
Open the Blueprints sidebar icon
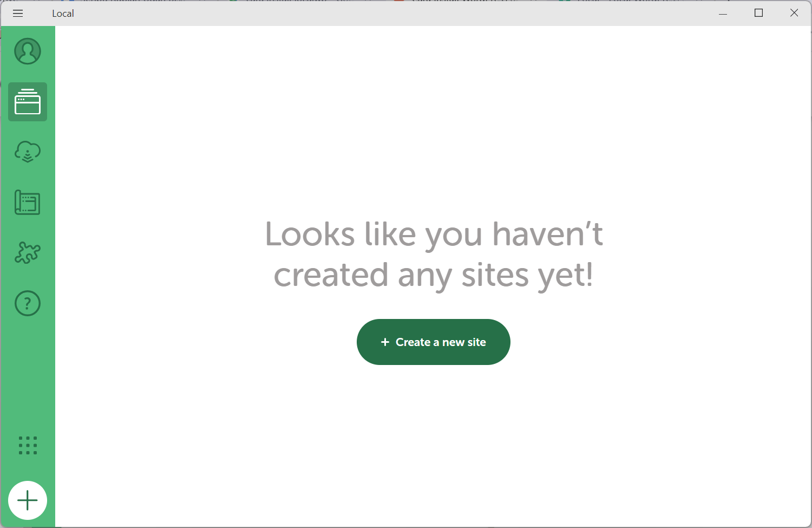coord(28,203)
